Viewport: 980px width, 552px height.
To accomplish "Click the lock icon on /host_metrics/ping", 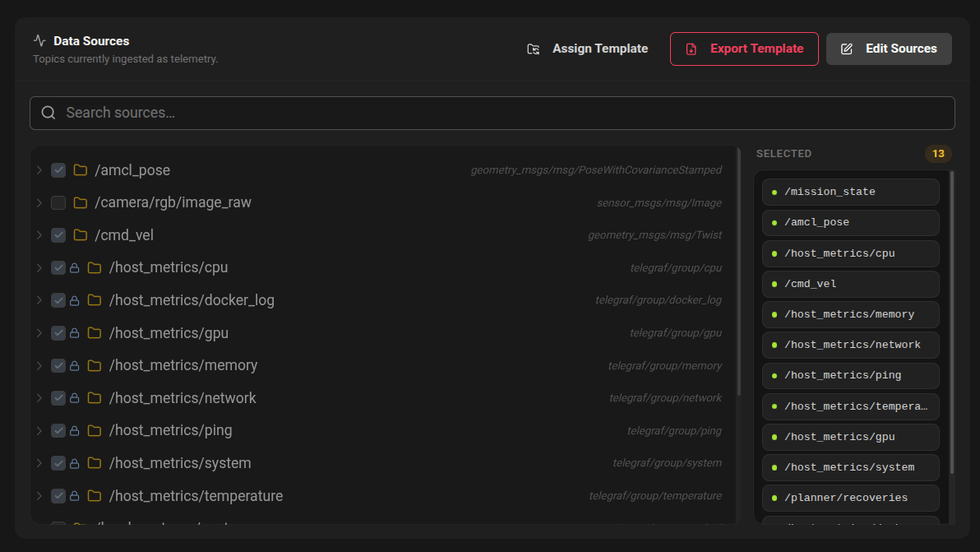I will click(74, 431).
